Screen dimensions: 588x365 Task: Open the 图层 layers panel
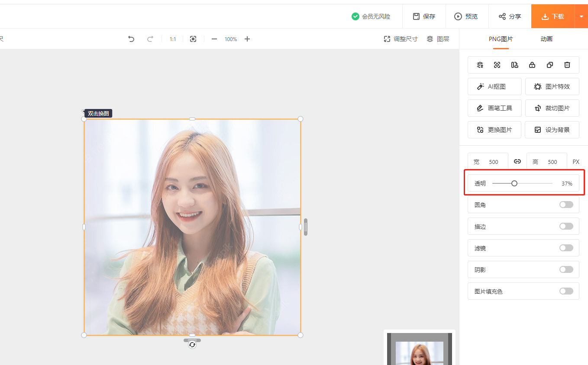(438, 39)
